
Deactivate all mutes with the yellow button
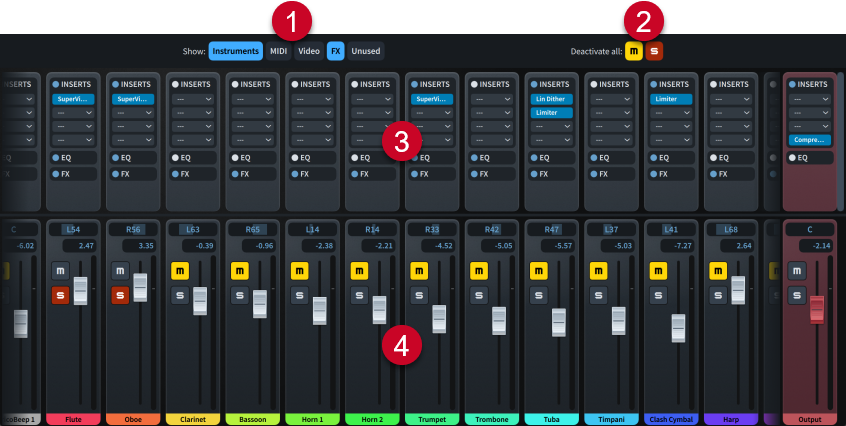pos(634,50)
